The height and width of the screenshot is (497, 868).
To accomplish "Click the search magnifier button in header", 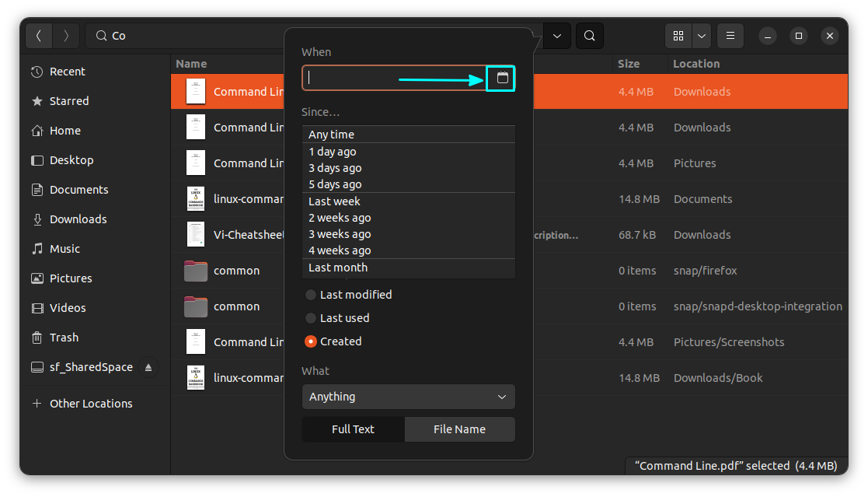I will coord(590,36).
